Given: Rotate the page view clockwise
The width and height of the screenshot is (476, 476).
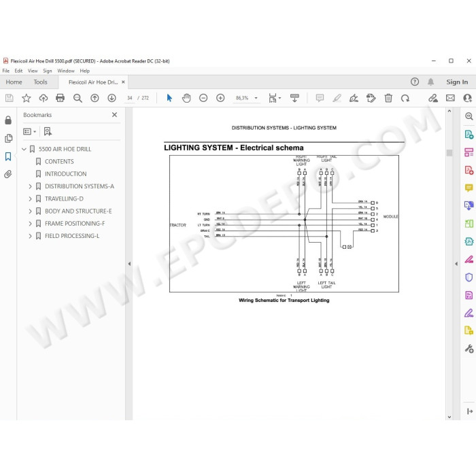Looking at the screenshot, I should point(405,98).
